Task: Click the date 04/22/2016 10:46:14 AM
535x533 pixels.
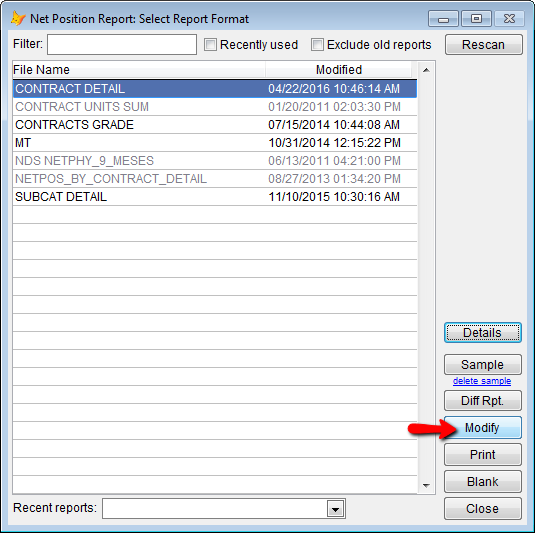Action: pos(334,89)
